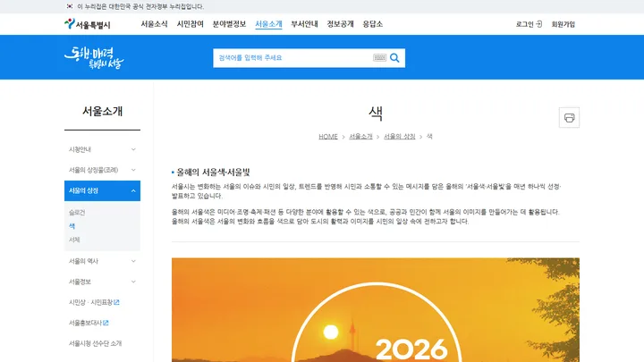Collapse the 서울의 상징 section

click(x=102, y=191)
